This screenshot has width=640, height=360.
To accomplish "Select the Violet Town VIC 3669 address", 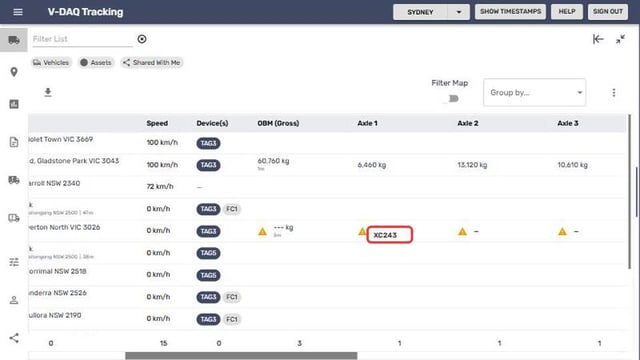I will coord(61,139).
